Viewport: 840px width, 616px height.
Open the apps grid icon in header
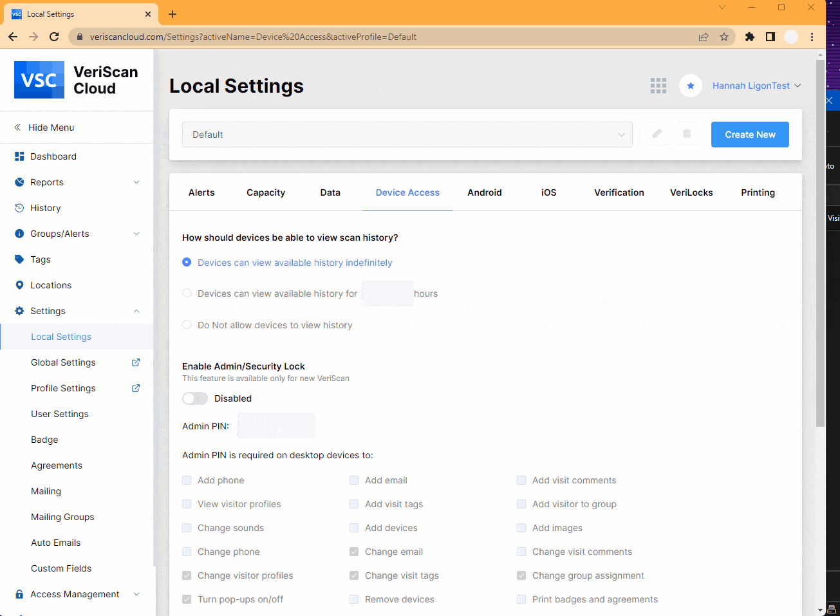click(x=658, y=86)
